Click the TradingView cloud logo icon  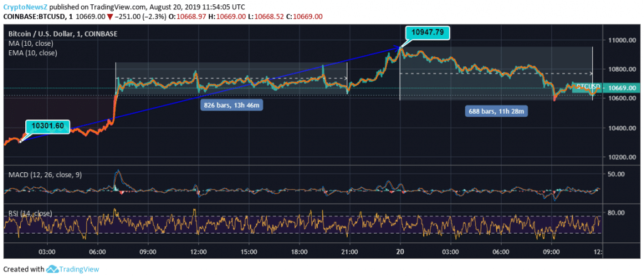click(x=52, y=270)
